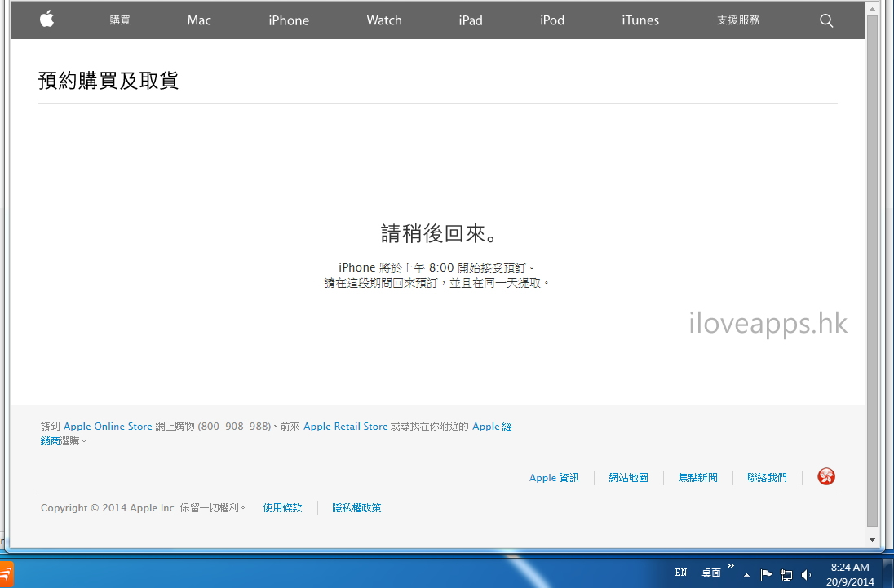Image resolution: width=894 pixels, height=588 pixels.
Task: Open the network status tray icon
Action: [786, 574]
